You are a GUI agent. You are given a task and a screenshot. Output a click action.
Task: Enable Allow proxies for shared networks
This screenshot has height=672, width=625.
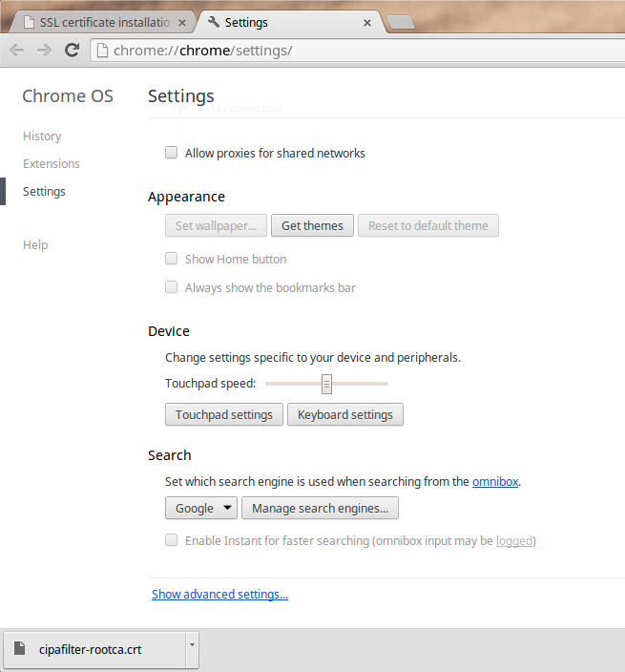pos(172,152)
